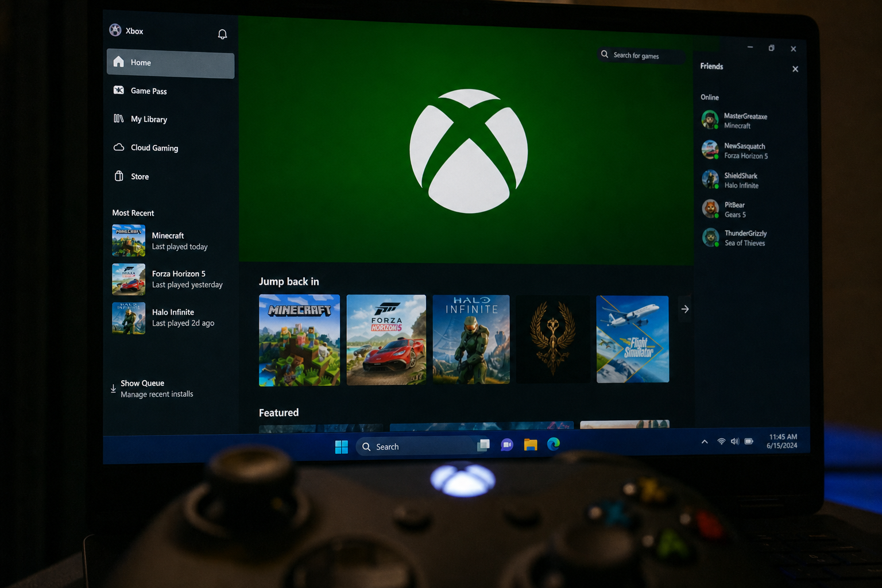Click the Cloud Gaming cloud icon
This screenshot has width=882, height=588.
click(x=119, y=147)
